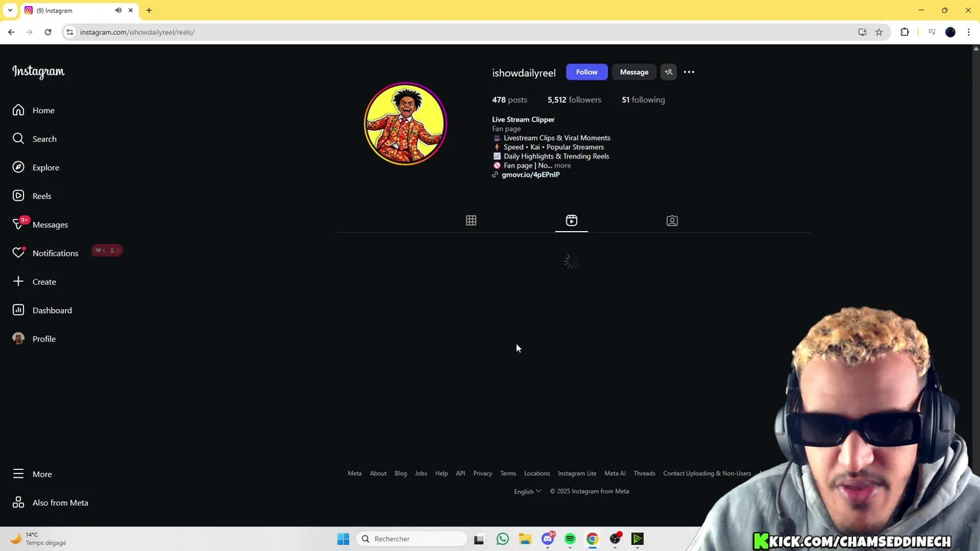980x551 pixels.
Task: Open the Dashboard in the sidebar
Action: coord(42,310)
